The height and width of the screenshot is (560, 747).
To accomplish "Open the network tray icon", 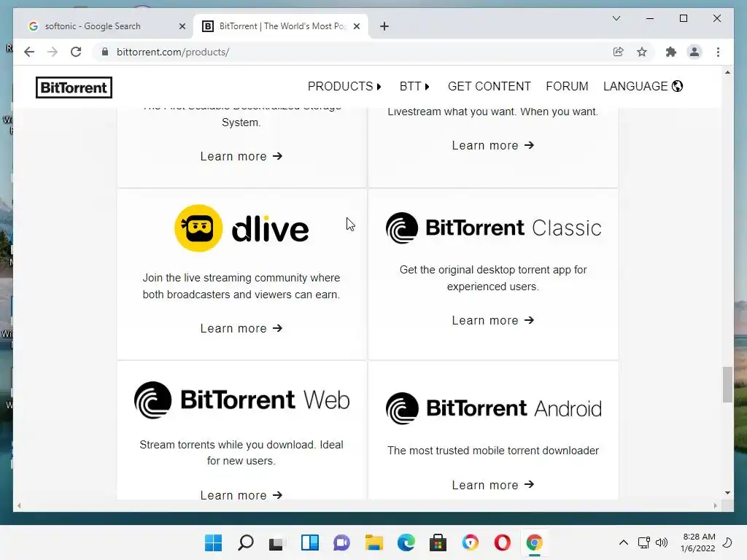I will tap(644, 542).
